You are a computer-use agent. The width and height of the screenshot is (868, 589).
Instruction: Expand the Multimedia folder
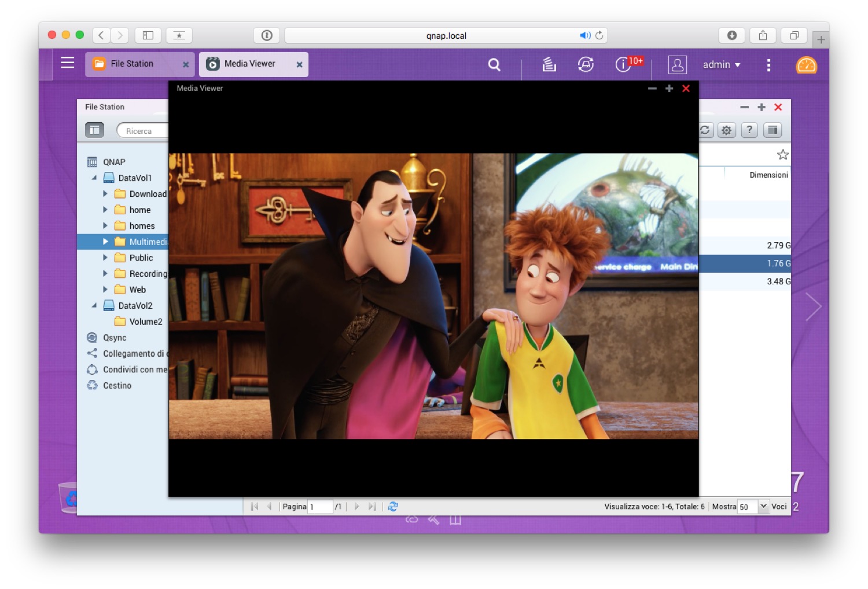tap(105, 242)
